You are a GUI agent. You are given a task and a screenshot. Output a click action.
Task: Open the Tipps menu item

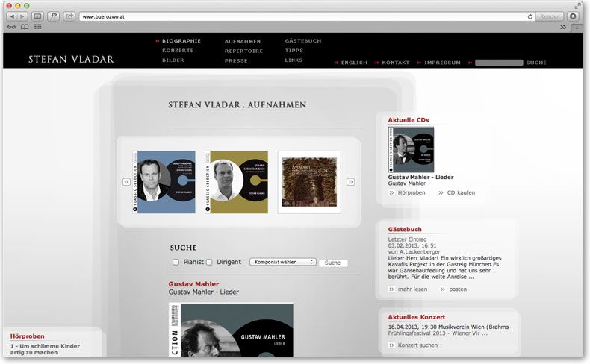coord(294,50)
